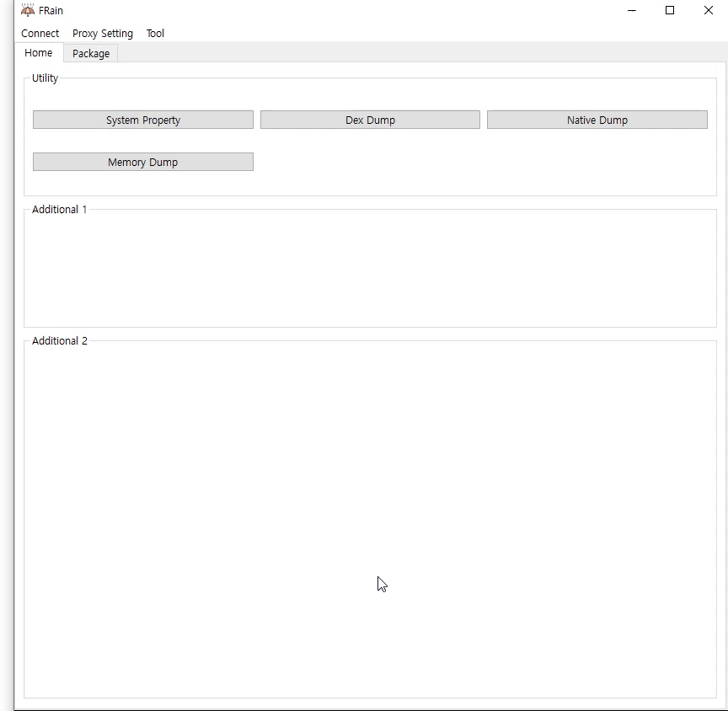Image resolution: width=728 pixels, height=711 pixels.
Task: Click the Utility group label
Action: point(45,78)
